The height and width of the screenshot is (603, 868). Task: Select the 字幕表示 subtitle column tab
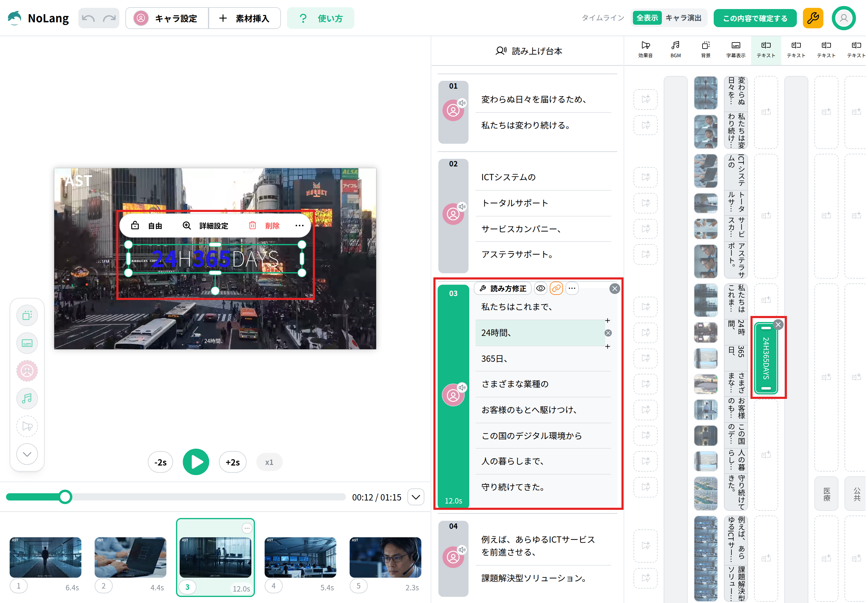(736, 50)
